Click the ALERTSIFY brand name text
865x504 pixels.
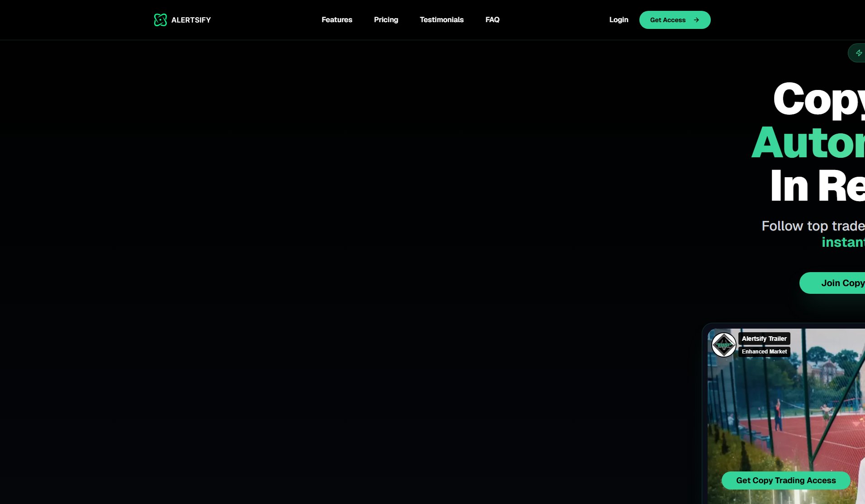(x=191, y=20)
